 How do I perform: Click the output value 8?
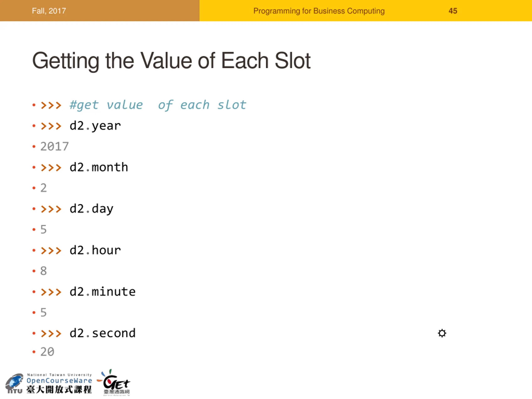pyautogui.click(x=43, y=271)
